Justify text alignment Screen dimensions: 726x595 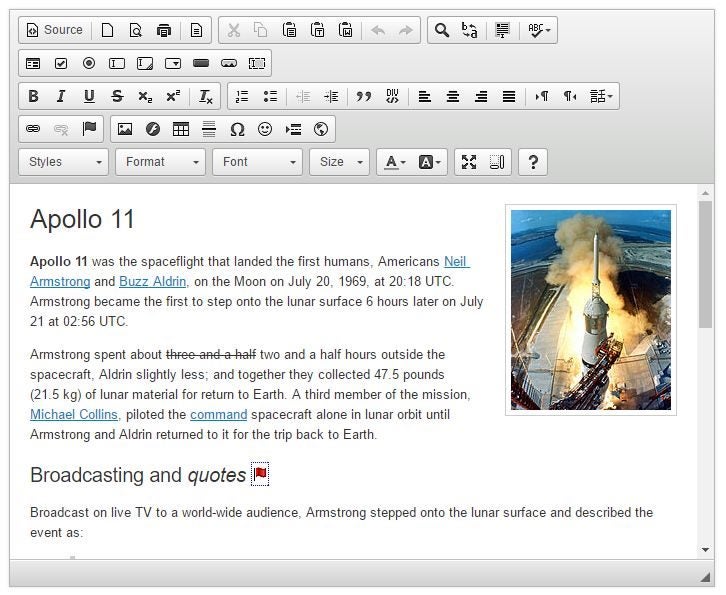(509, 96)
